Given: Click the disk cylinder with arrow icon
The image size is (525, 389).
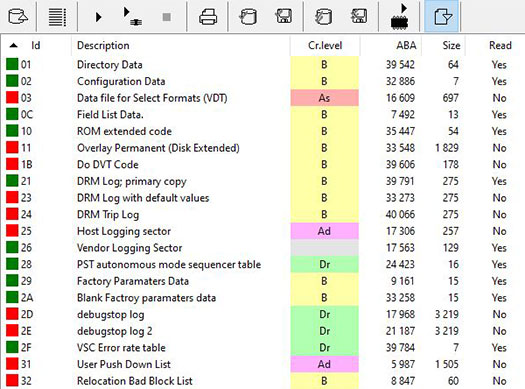Looking at the screenshot, I should tap(248, 16).
